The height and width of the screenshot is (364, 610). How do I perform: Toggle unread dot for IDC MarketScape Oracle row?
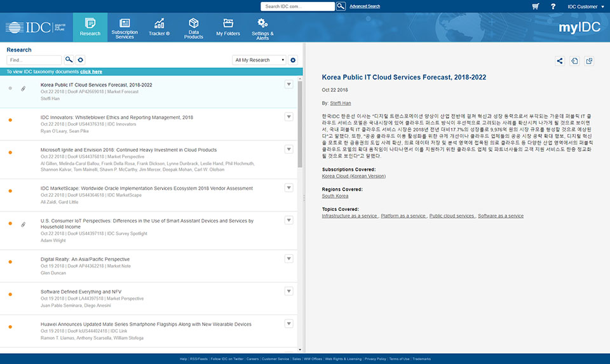10,191
